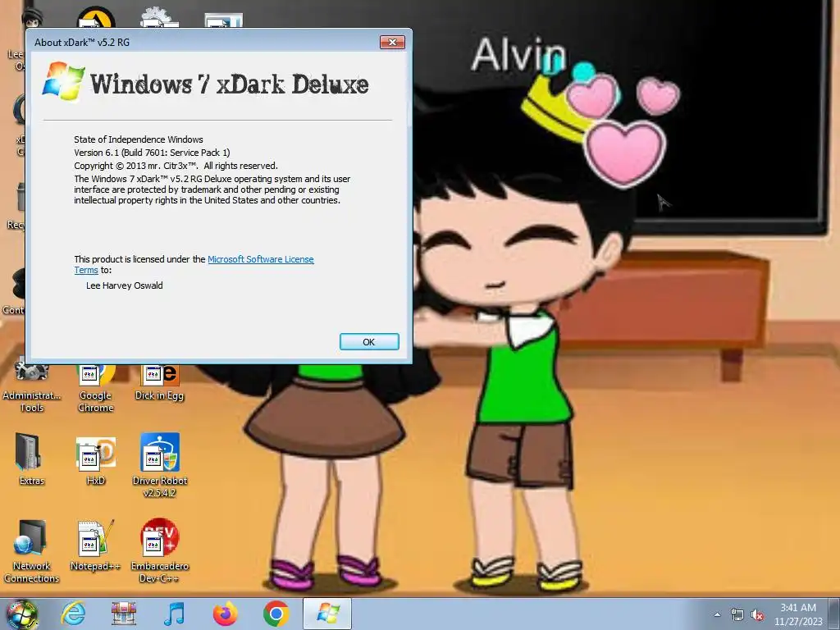Open Embarcadero Dev-C++ desktop shortcut
Image resolution: width=840 pixels, height=630 pixels.
pos(160,550)
